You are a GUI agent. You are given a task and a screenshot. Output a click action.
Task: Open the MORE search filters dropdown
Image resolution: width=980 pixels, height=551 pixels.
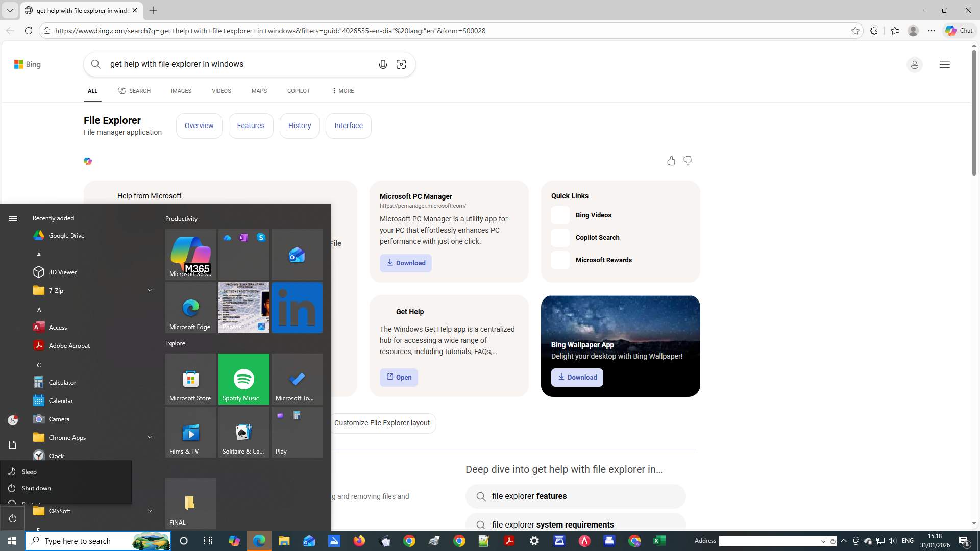[x=342, y=91]
